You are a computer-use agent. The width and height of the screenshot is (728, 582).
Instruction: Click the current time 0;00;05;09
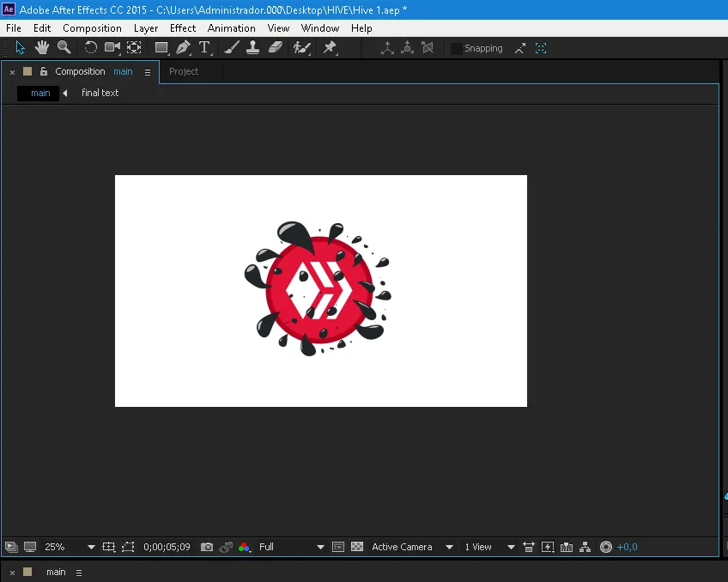tap(167, 547)
